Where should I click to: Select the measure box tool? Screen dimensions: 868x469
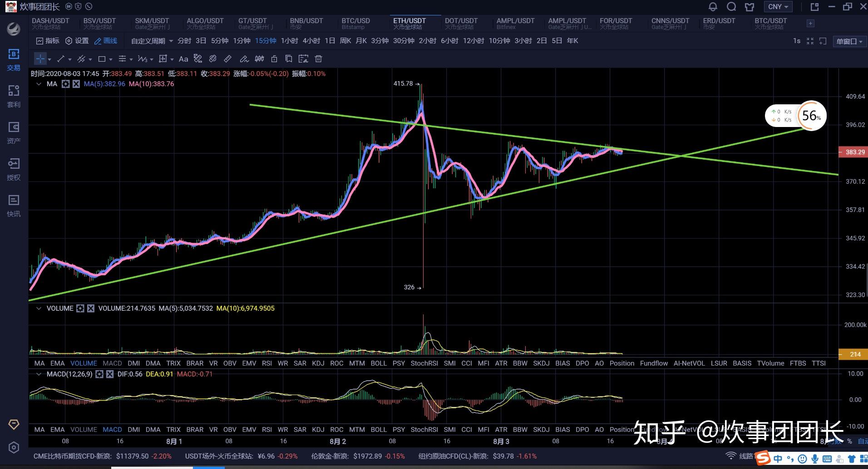[x=163, y=59]
